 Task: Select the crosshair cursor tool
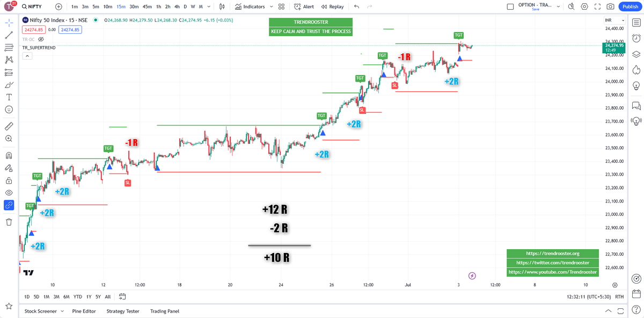[x=9, y=23]
